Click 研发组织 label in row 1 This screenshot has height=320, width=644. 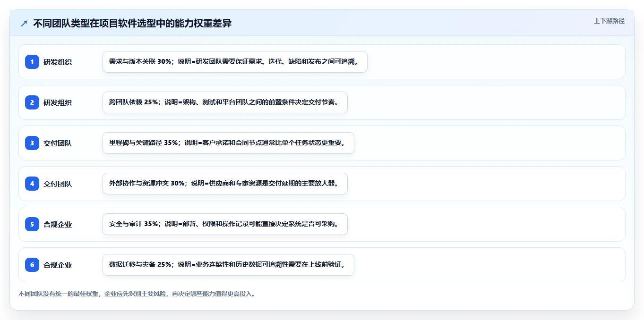point(58,62)
